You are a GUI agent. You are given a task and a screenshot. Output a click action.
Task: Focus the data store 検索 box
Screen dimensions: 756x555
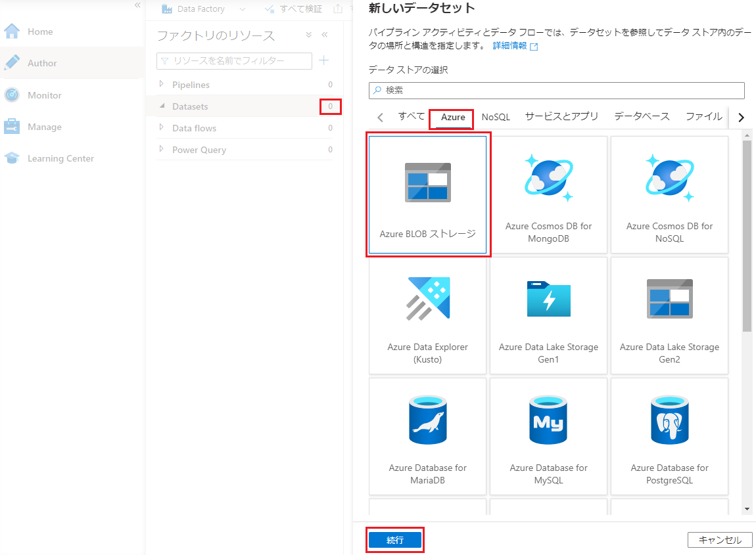click(556, 91)
